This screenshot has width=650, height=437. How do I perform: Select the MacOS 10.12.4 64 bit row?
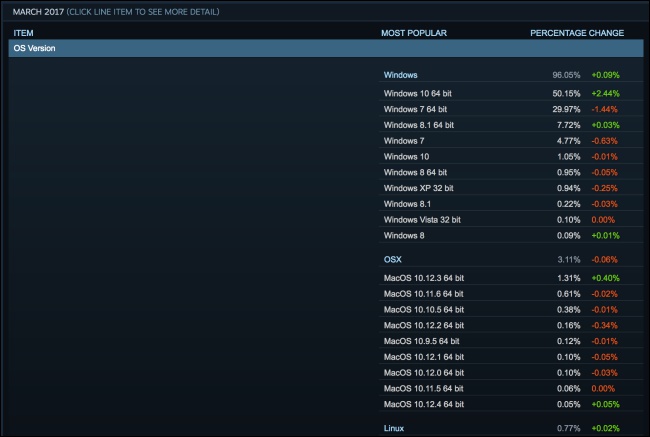click(511, 404)
